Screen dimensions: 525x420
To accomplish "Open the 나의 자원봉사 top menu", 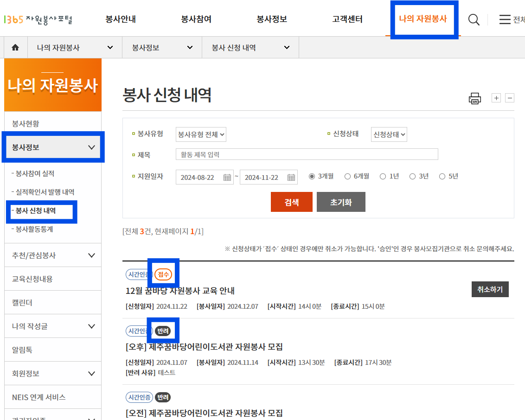I will click(423, 19).
